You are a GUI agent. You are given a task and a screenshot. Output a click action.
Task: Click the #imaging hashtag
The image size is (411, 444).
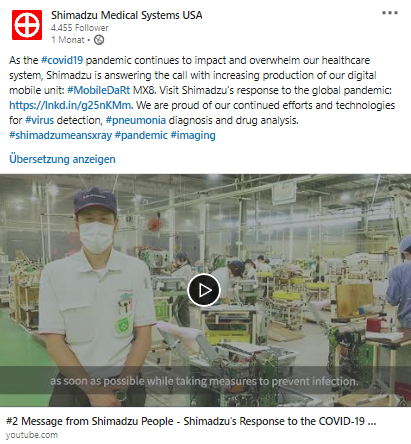[x=193, y=135]
